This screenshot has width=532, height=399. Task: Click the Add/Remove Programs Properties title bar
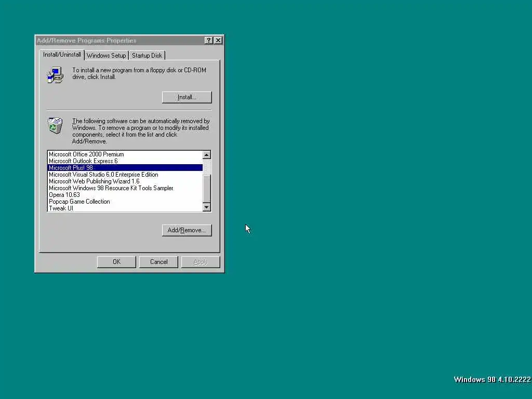(121, 41)
